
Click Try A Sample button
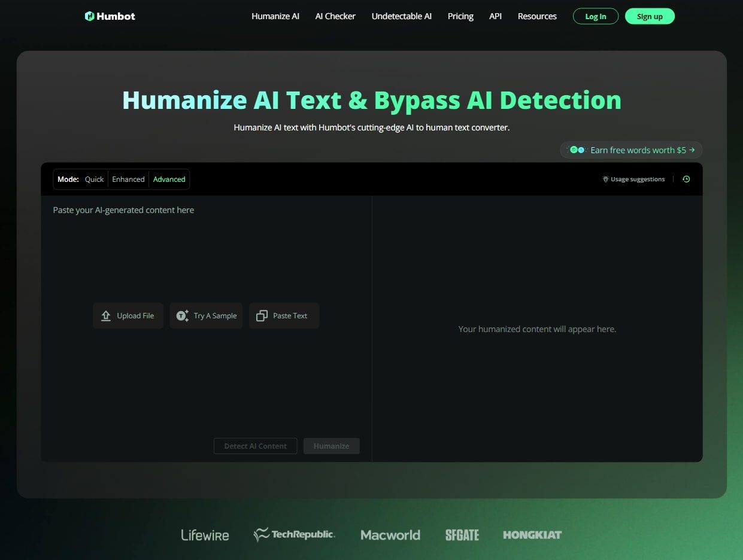tap(206, 316)
